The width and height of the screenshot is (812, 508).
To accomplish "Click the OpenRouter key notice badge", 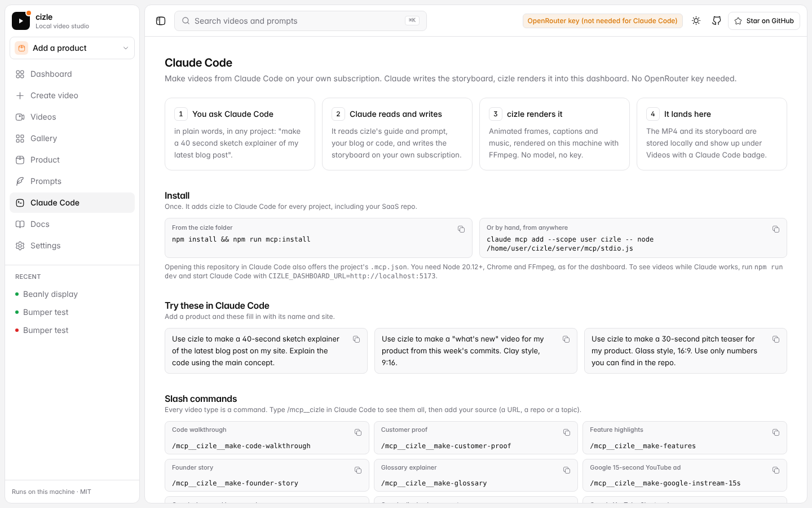I will [602, 21].
